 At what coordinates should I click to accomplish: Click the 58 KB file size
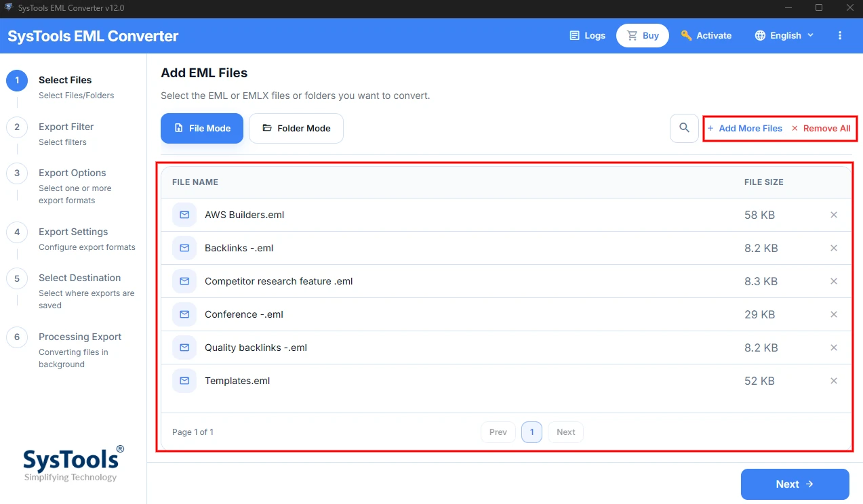[x=759, y=215]
